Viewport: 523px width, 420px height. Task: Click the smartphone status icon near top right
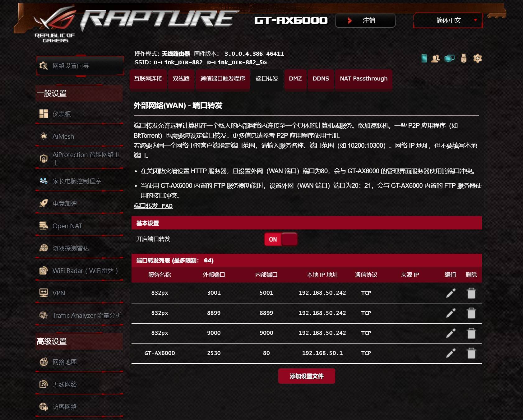pyautogui.click(x=424, y=58)
